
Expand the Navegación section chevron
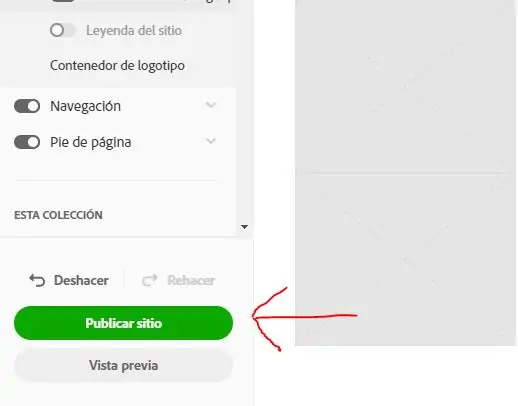(211, 105)
